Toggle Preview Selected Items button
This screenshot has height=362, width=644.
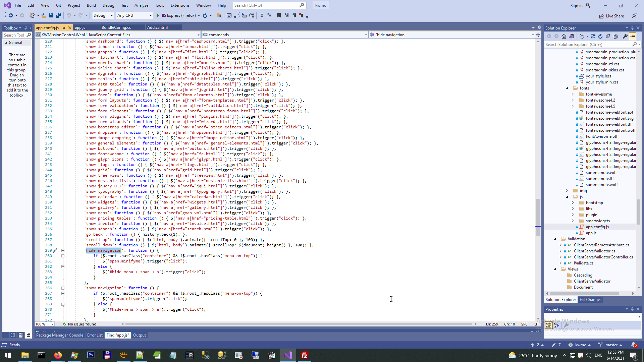633,36
